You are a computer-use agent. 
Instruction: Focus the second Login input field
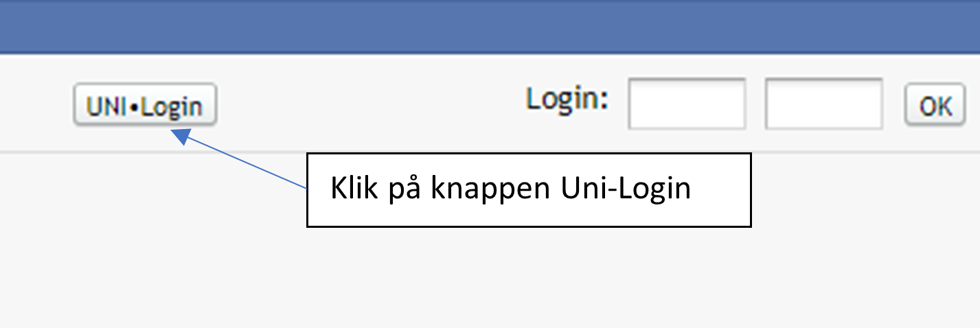(823, 104)
